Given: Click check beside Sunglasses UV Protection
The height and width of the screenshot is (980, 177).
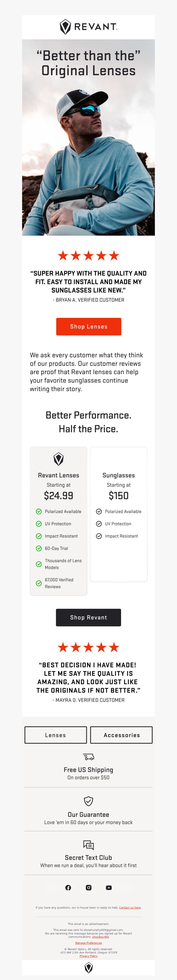Looking at the screenshot, I should point(99,523).
